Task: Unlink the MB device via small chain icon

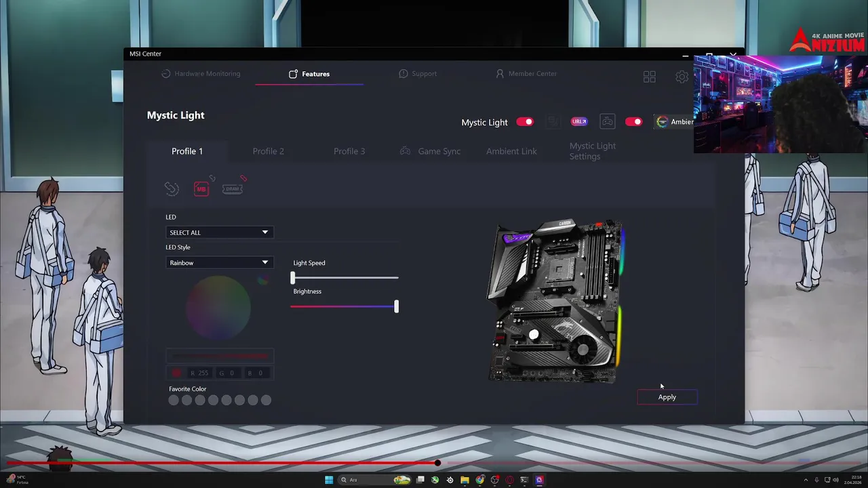Action: coord(212,178)
